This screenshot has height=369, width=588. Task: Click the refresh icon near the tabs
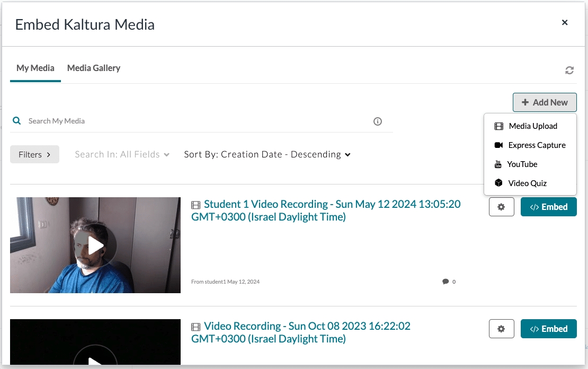569,71
